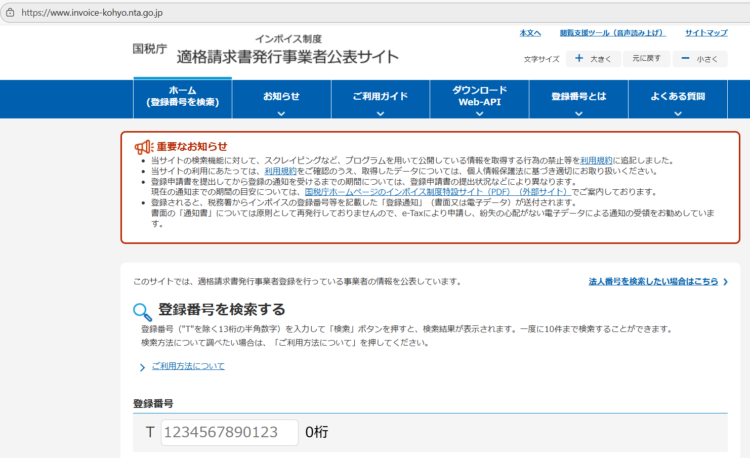Open the ダウンロード Web-API menu item

point(479,98)
